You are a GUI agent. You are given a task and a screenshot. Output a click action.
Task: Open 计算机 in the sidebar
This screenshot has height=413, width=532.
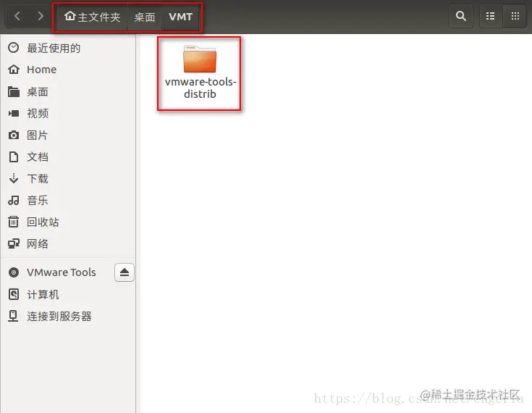tap(68, 294)
